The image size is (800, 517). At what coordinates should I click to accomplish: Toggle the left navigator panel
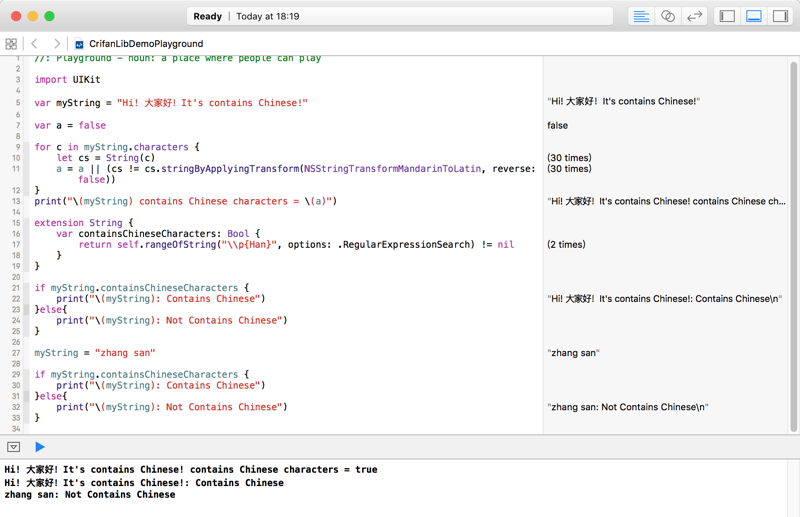click(727, 16)
